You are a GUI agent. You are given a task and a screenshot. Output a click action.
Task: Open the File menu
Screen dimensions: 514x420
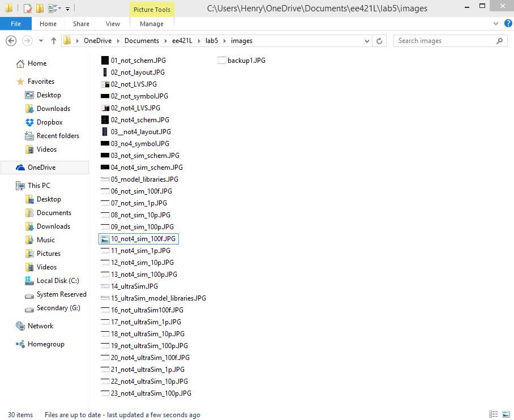(x=16, y=24)
